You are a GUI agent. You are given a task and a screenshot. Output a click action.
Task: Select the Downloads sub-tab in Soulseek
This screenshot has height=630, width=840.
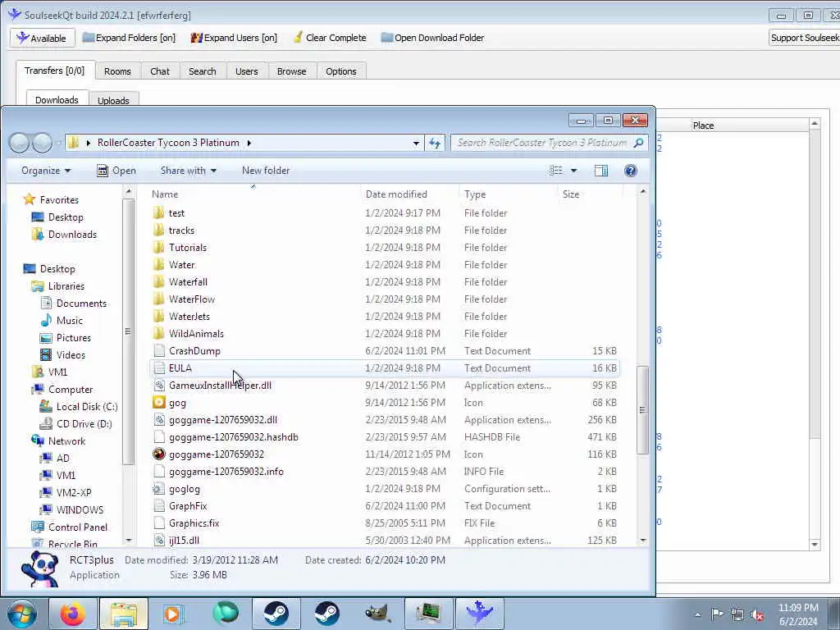point(57,99)
